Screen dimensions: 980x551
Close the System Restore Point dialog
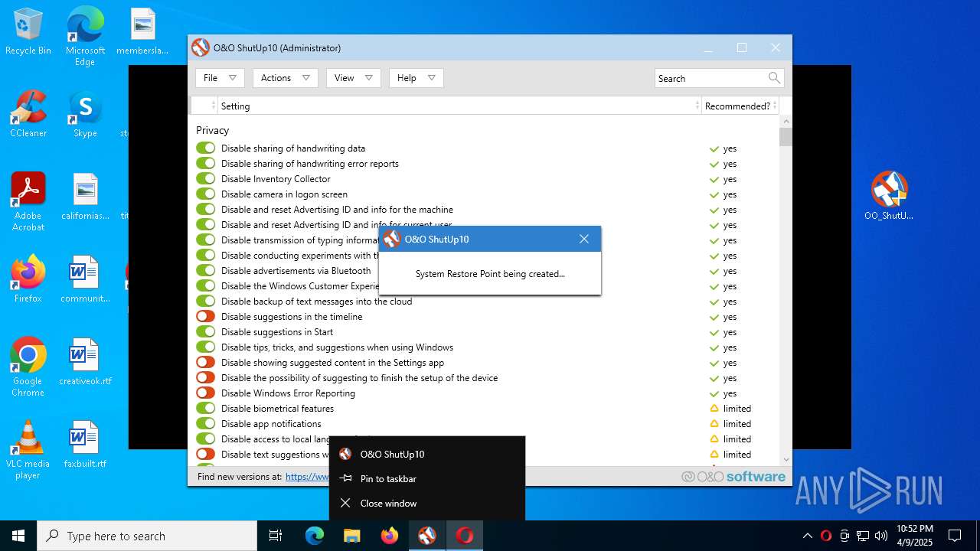[584, 239]
